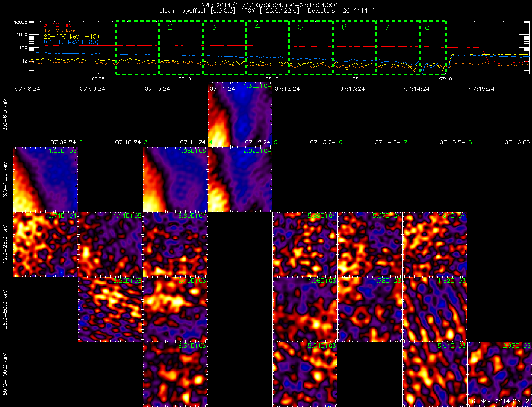Viewport: 532px width, 407px height.
Task: Click interval number 7 in the light curve
Action: click(387, 27)
